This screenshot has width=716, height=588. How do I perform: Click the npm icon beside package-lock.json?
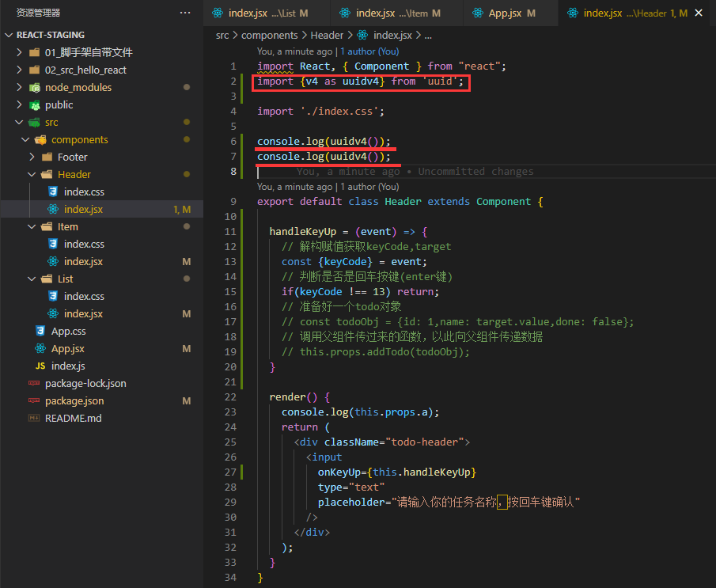point(34,383)
